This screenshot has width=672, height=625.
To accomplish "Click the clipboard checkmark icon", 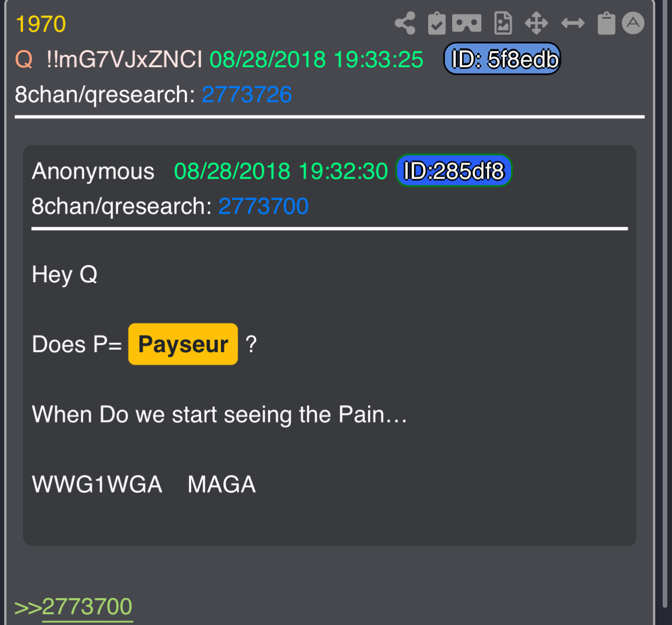I will click(437, 23).
